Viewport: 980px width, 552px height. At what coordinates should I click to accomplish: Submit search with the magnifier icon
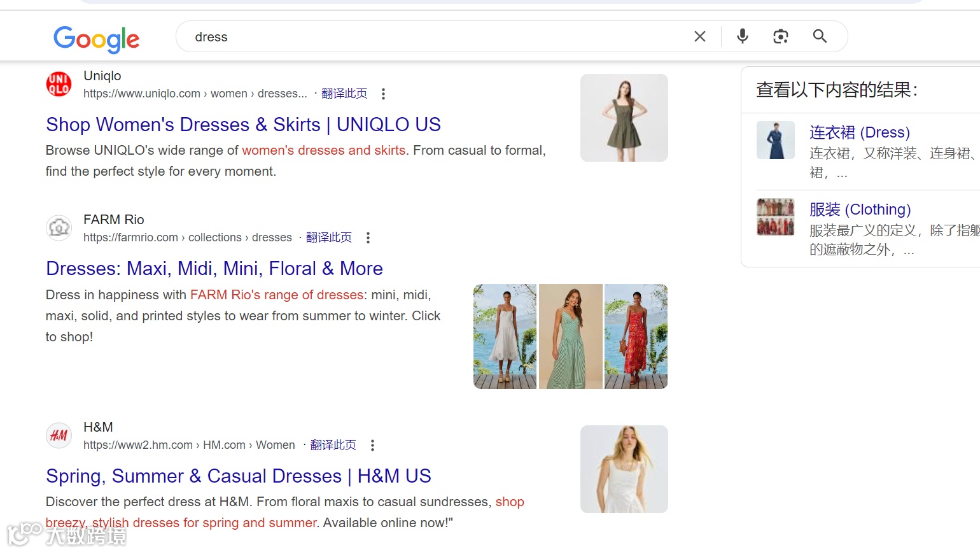(820, 37)
